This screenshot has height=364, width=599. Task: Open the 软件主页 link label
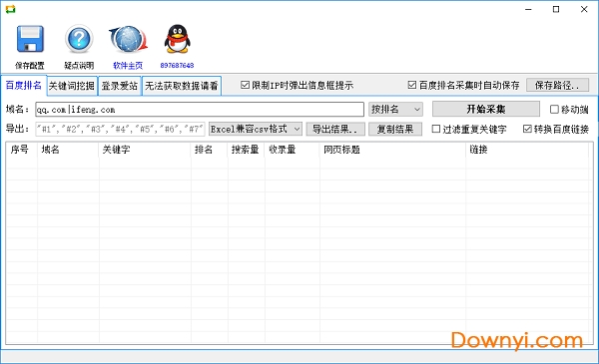[x=128, y=66]
